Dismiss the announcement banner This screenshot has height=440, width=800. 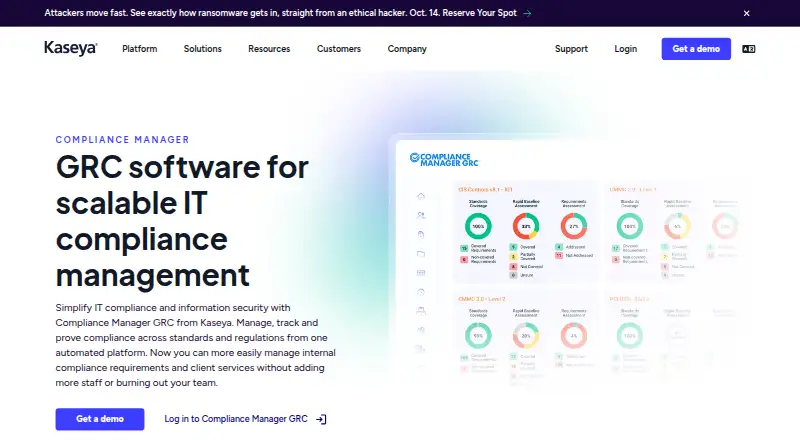coord(746,13)
